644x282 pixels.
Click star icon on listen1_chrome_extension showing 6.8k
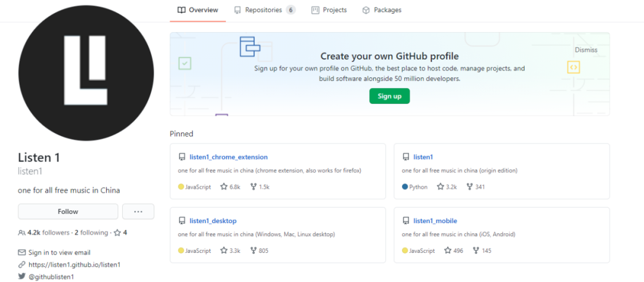pos(224,187)
